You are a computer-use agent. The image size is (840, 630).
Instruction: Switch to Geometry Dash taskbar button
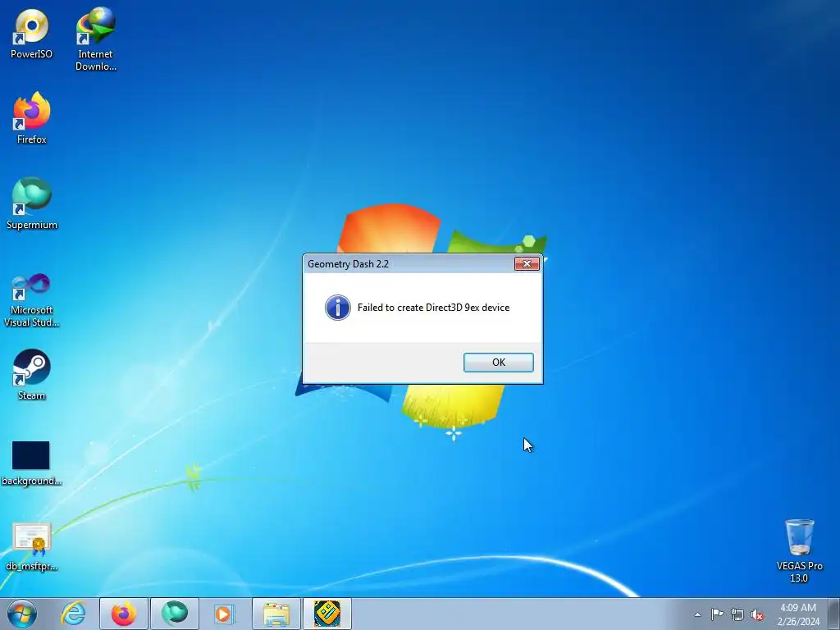(x=327, y=614)
